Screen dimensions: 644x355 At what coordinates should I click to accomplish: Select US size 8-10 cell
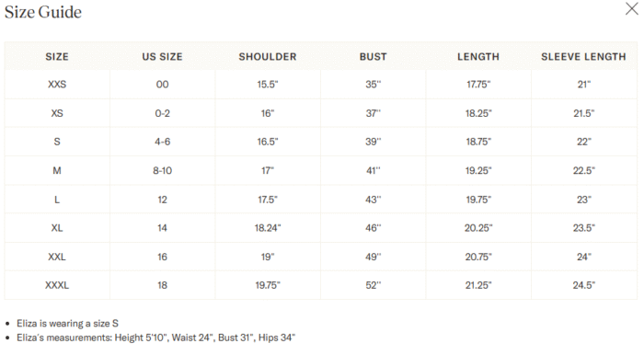162,170
